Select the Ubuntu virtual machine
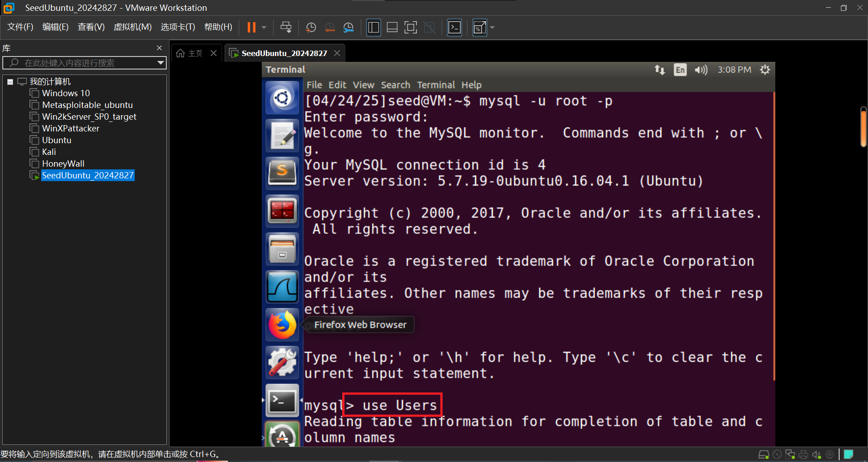Screen dimensions: 868x462 tap(57, 140)
